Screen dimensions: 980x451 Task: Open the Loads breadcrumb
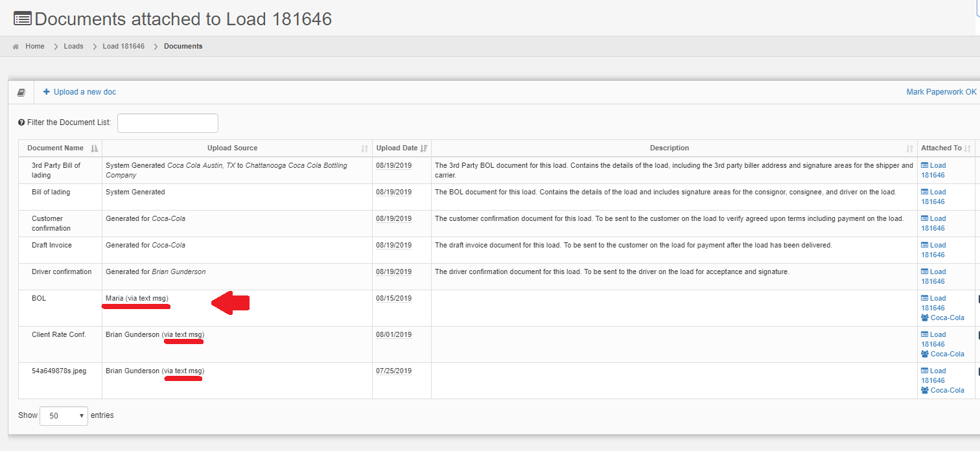pos(73,47)
